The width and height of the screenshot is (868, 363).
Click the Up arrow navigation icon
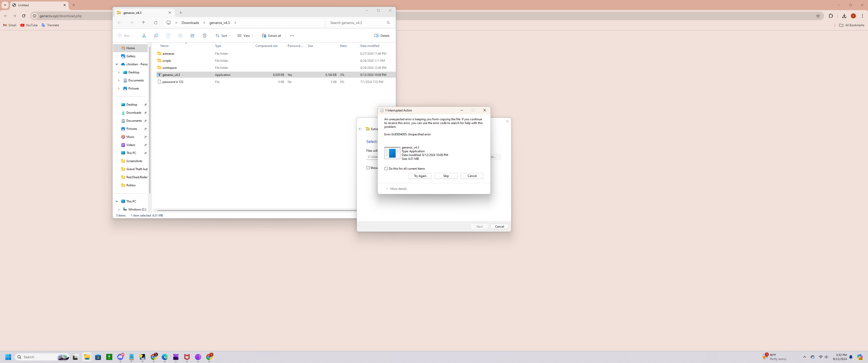coord(144,22)
